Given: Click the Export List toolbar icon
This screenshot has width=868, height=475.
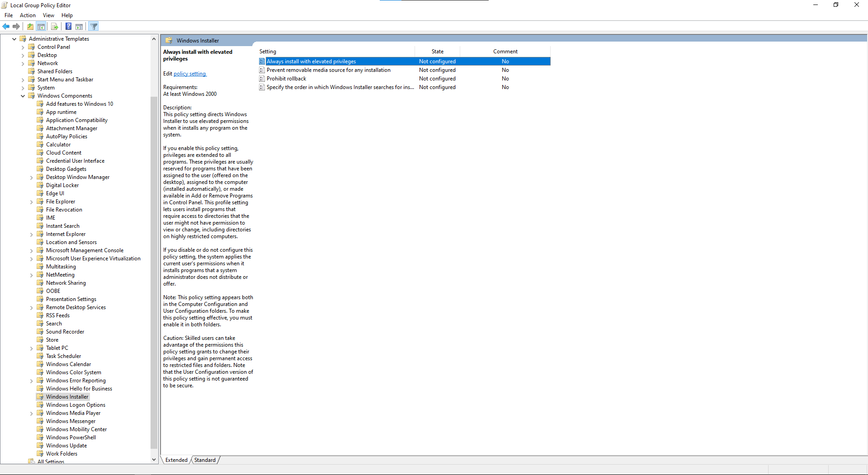Looking at the screenshot, I should (55, 27).
